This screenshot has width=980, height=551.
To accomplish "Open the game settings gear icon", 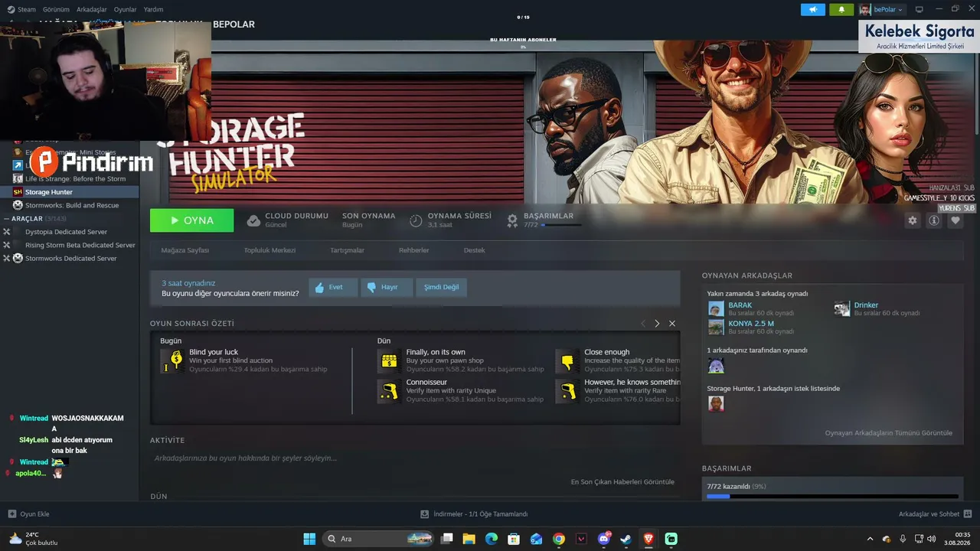I will (x=912, y=220).
